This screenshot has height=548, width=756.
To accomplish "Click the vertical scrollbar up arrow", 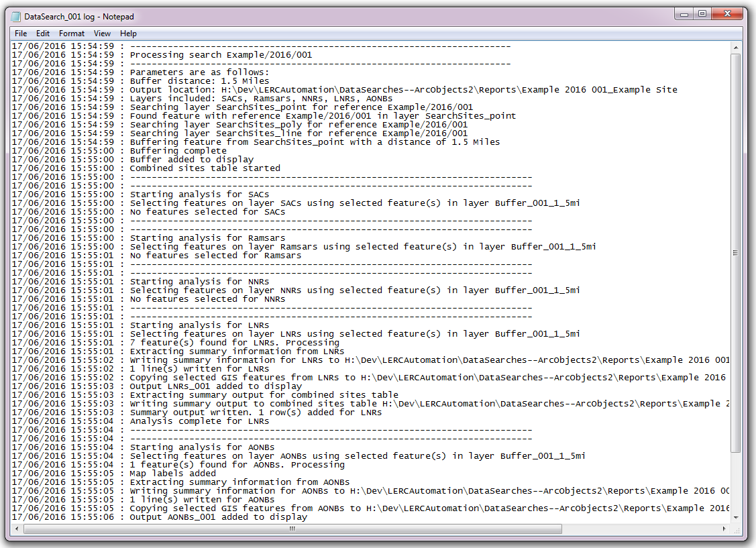I will tap(735, 47).
